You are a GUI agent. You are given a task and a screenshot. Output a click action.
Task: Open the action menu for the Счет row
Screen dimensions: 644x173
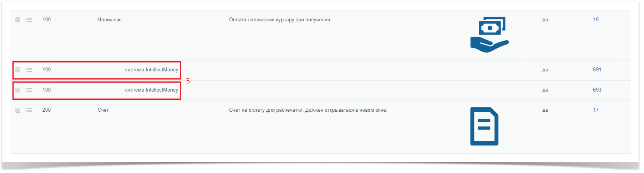pos(29,110)
